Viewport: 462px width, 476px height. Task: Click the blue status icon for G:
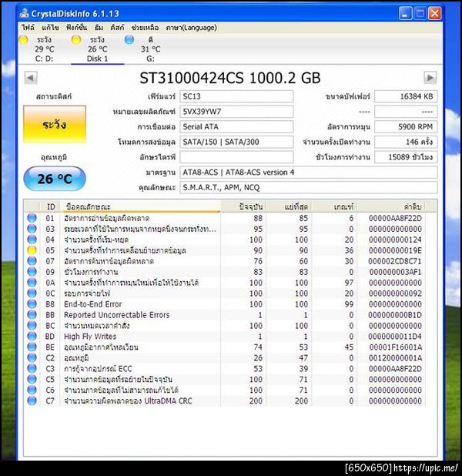pyautogui.click(x=129, y=39)
